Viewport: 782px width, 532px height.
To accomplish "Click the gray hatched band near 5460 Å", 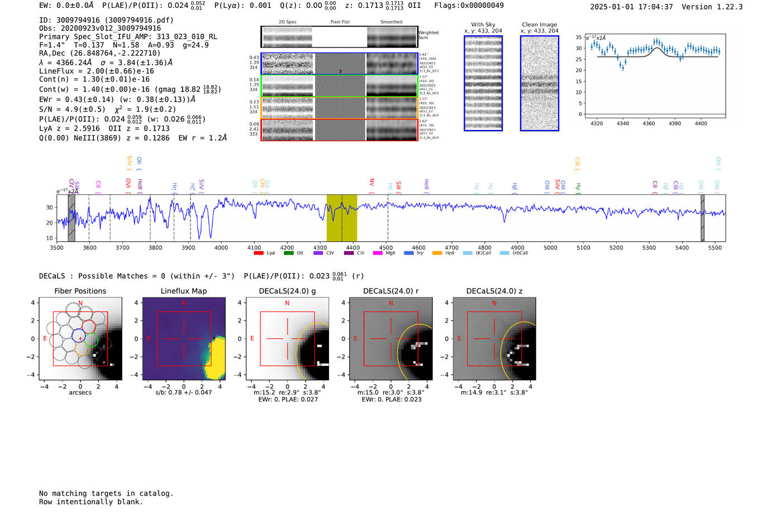I will tap(702, 218).
